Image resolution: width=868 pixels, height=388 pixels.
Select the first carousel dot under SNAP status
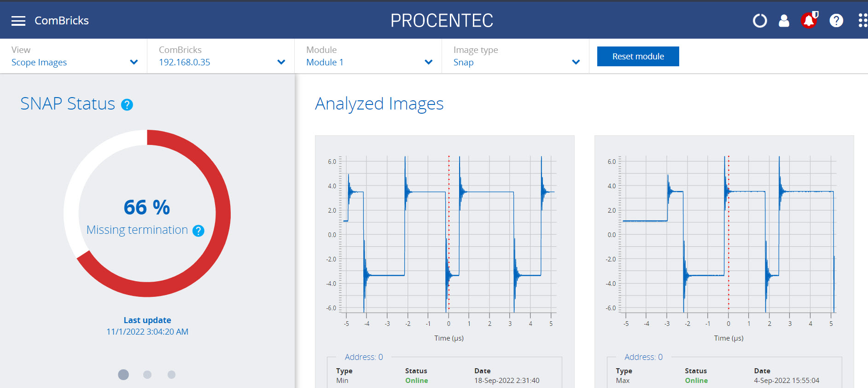coord(123,375)
